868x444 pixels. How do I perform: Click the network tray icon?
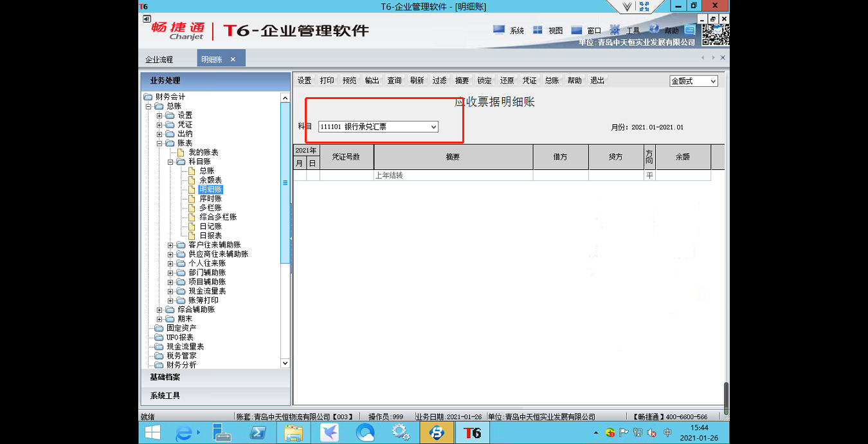pos(637,432)
